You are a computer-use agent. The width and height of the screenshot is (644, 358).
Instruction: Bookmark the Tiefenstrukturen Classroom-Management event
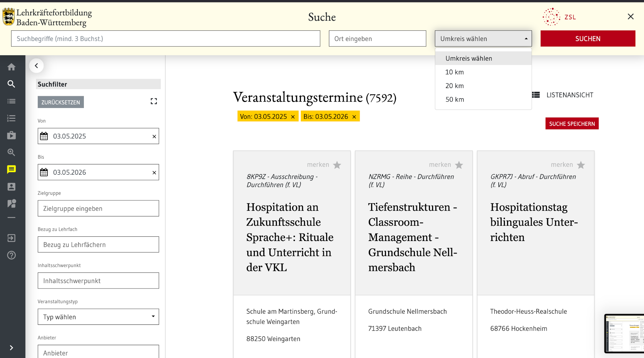(459, 165)
